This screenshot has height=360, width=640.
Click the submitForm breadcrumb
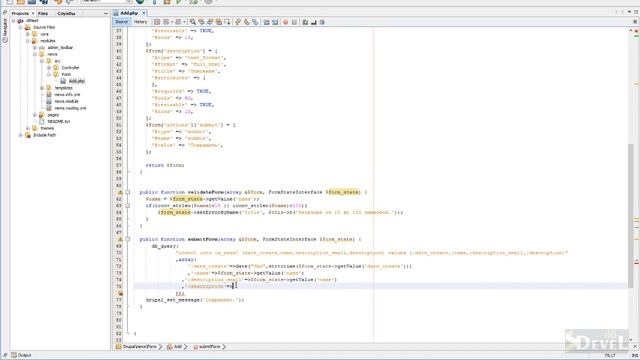coord(209,347)
